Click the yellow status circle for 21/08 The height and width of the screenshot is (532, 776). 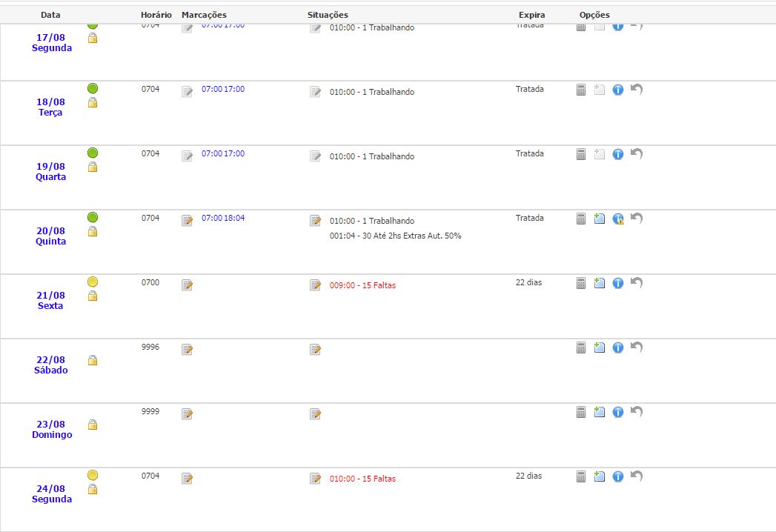click(x=93, y=282)
